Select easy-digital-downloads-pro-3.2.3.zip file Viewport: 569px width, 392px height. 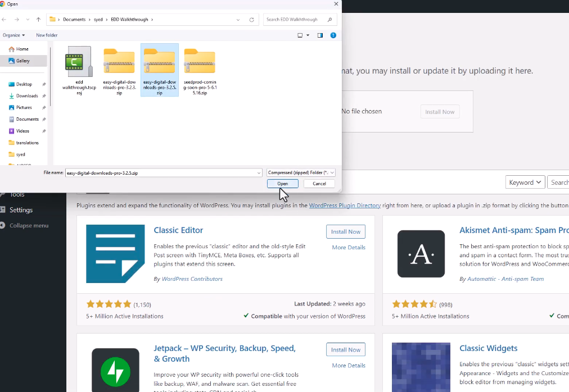(119, 62)
